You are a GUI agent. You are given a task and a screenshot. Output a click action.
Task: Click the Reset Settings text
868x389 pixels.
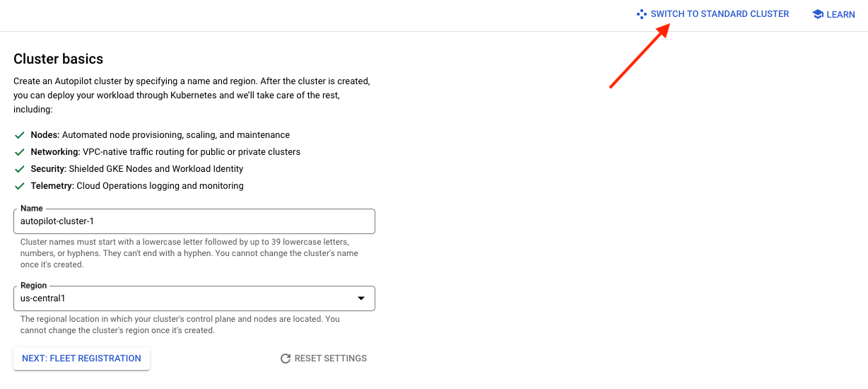pos(331,359)
